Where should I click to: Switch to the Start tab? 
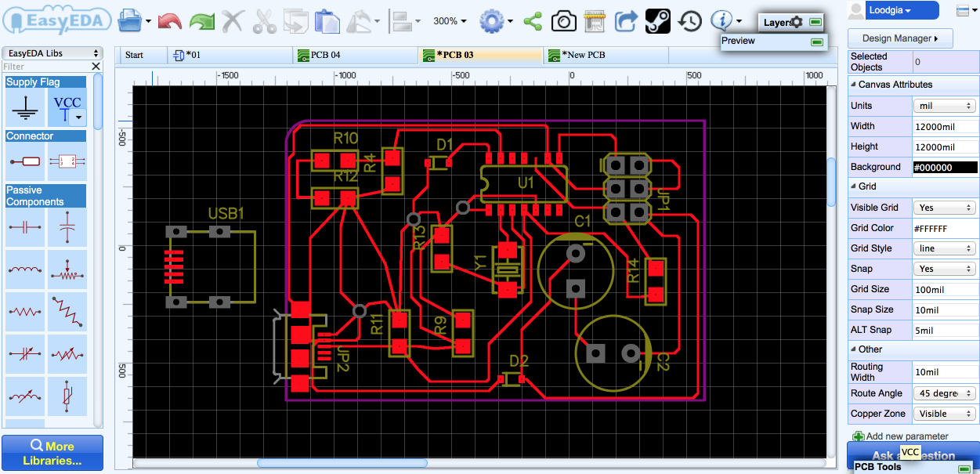141,55
